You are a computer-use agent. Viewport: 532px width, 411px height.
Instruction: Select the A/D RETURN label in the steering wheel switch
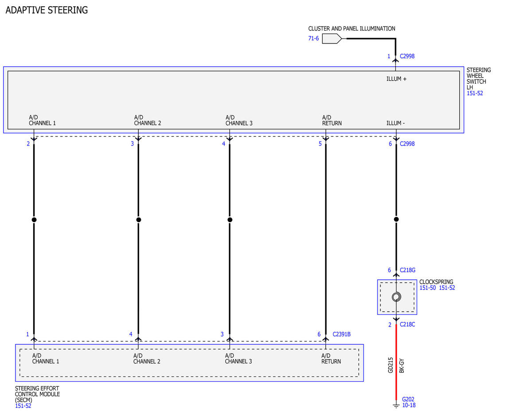tap(332, 120)
